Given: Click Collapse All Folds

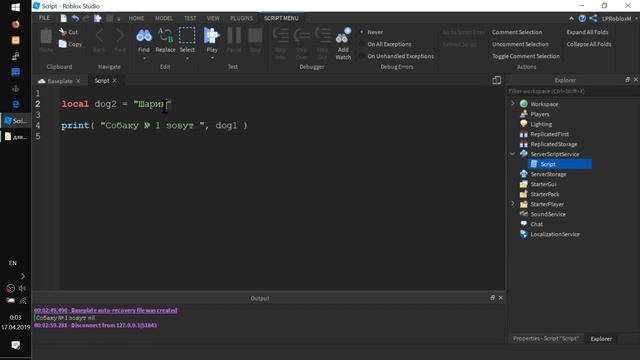Looking at the screenshot, I should coord(589,44).
